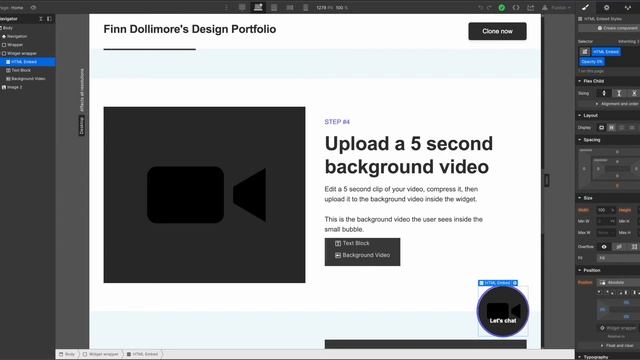Screen dimensions: 640x360
Task: Click HTML Embed settings gear on canvas label
Action: 515,283
